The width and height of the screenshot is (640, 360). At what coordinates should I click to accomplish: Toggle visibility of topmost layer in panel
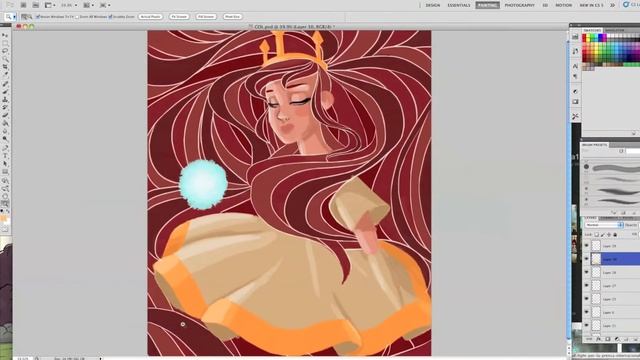coord(587,246)
